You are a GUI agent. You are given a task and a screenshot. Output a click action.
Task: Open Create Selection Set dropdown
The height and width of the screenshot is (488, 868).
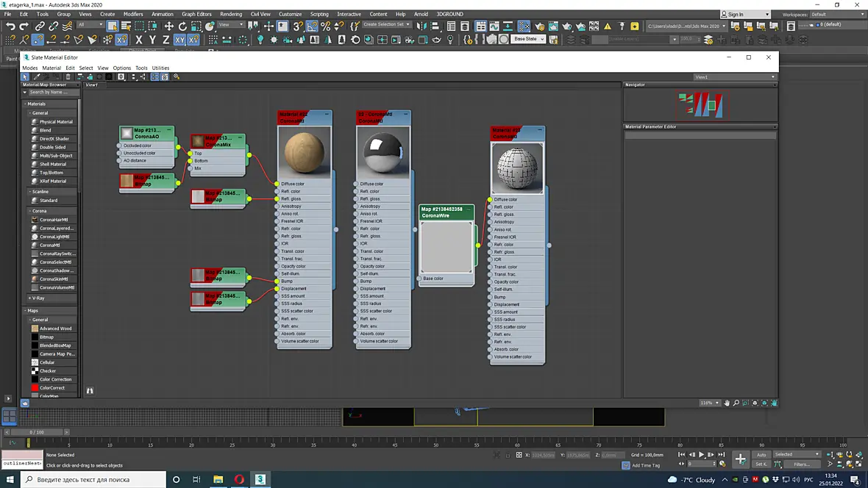(x=387, y=25)
